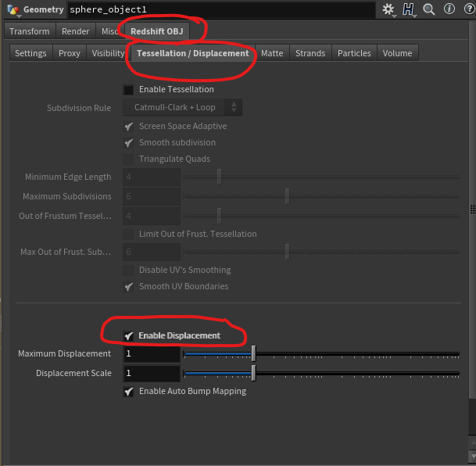The width and height of the screenshot is (476, 466).
Task: Open the gear settings menu icon
Action: [388, 9]
